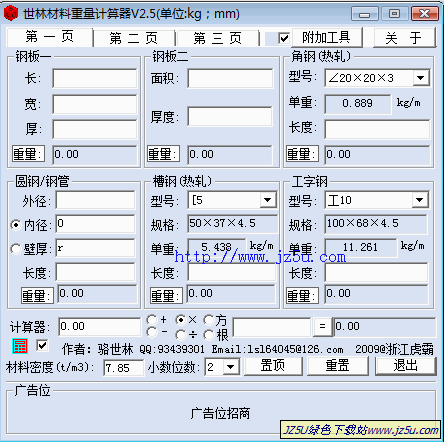Click the red calculator icon

(x=20, y=346)
